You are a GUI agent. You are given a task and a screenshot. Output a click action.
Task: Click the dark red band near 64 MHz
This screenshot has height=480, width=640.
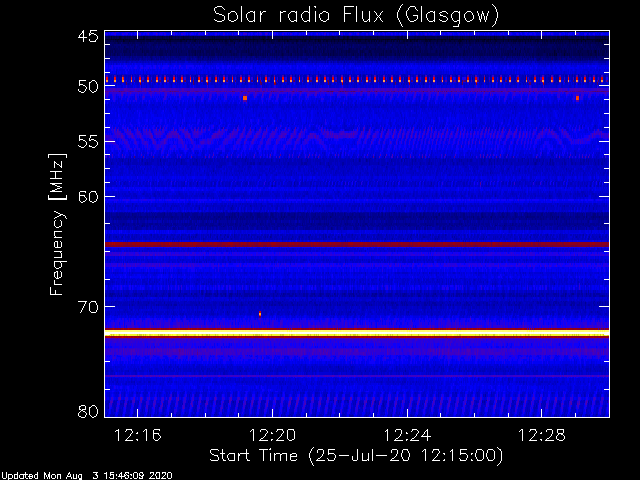click(x=357, y=244)
